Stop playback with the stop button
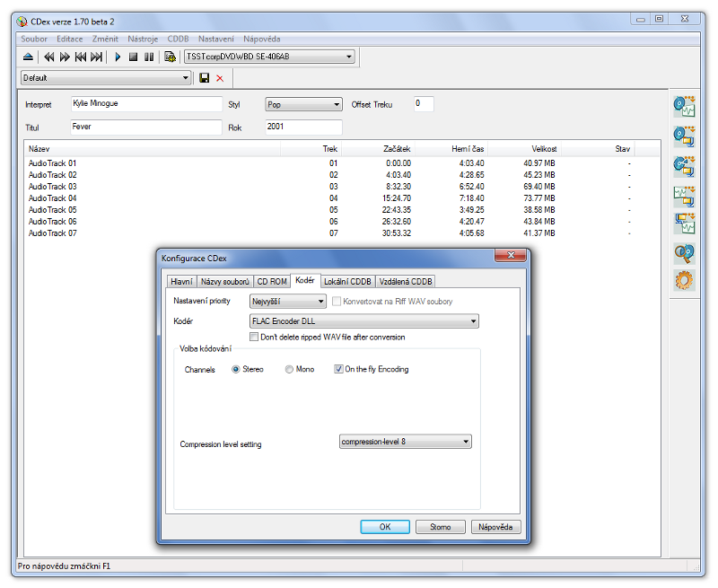 pos(133,57)
